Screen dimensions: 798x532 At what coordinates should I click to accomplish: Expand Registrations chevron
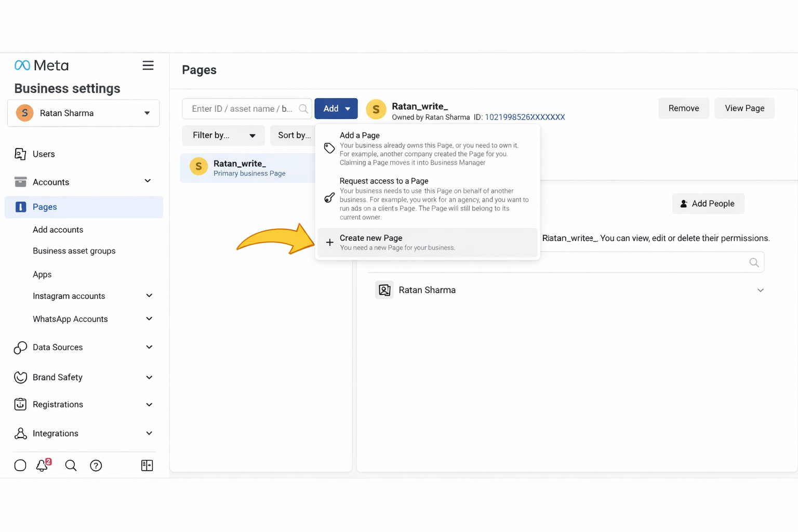(149, 404)
